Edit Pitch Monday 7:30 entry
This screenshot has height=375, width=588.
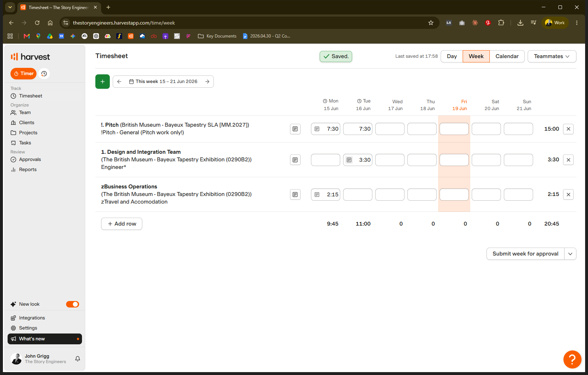[325, 129]
